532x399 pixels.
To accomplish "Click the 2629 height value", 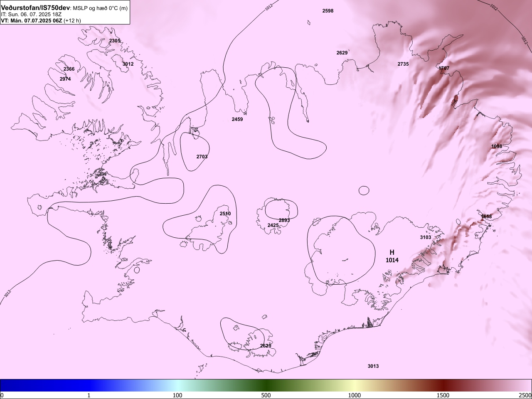I will pos(342,53).
